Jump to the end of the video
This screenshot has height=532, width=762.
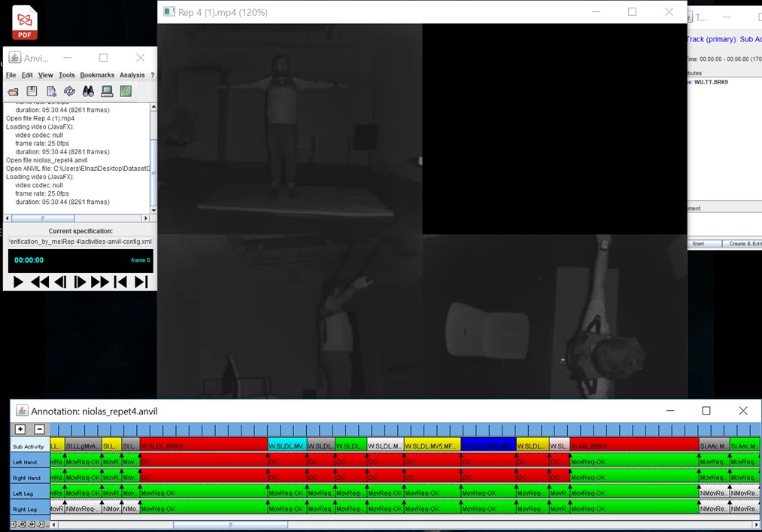pos(141,282)
